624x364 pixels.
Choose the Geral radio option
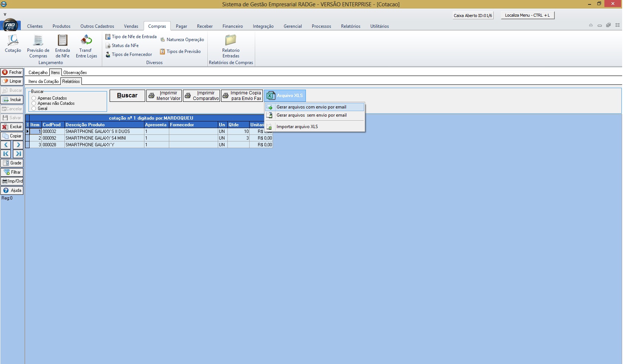click(x=34, y=108)
